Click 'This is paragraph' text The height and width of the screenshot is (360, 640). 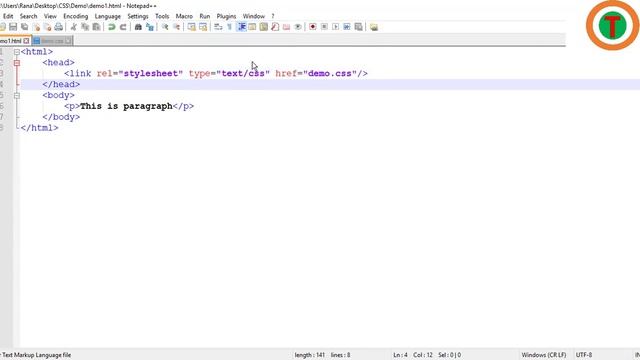[x=126, y=106]
